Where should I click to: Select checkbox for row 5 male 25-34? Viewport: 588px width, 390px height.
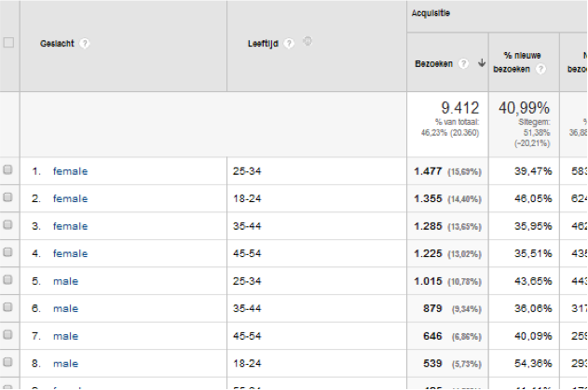pos(8,281)
